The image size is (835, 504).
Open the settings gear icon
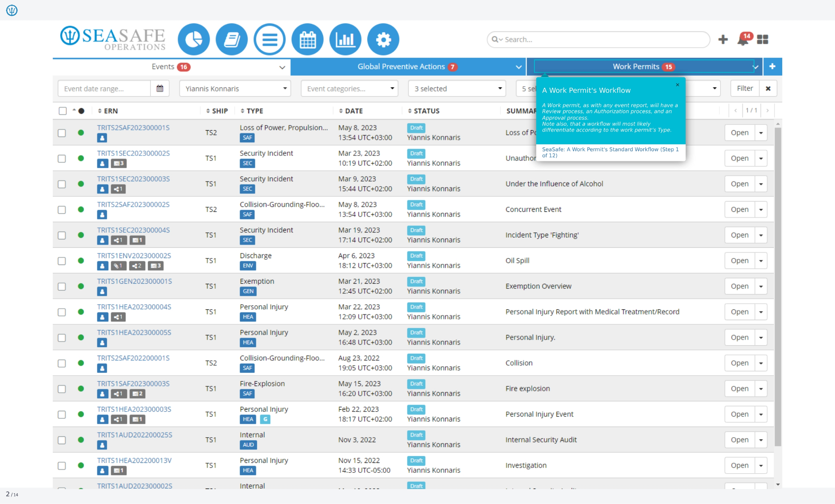383,40
